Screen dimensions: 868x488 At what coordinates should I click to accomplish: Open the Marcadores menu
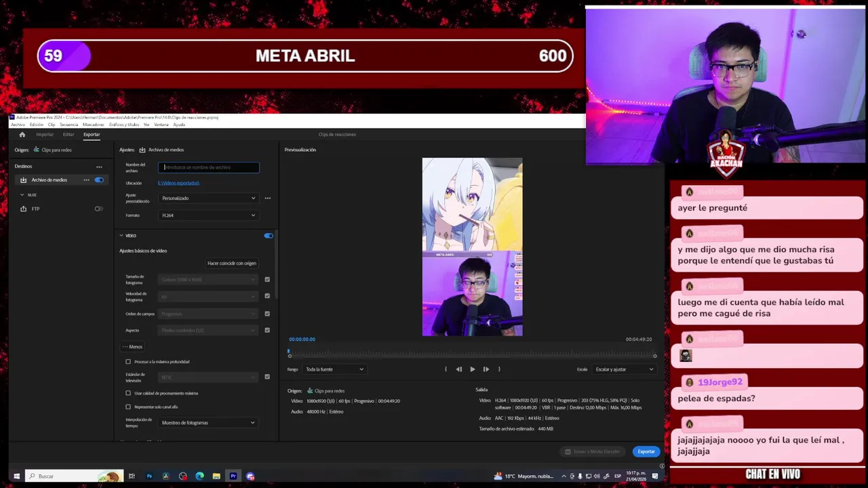click(94, 125)
